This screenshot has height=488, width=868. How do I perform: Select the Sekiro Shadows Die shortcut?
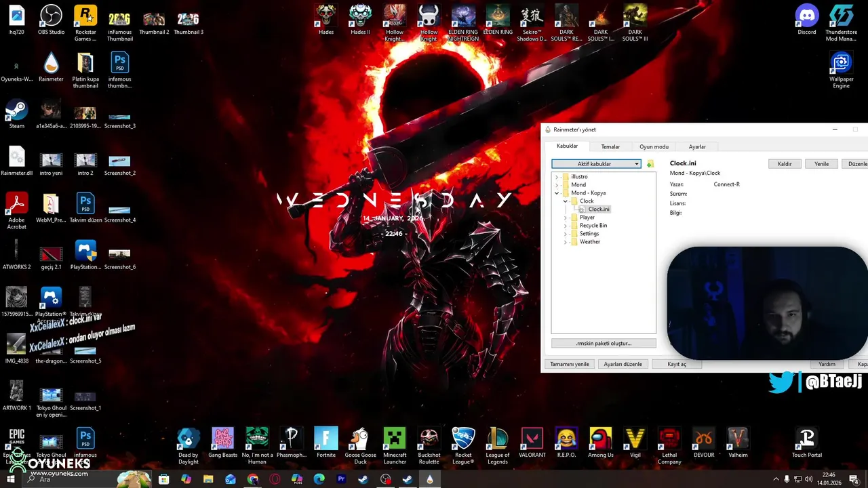[532, 23]
